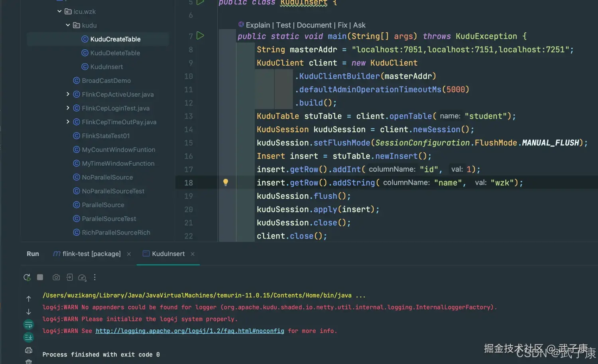Click line number 18 in gutter
Screen dimensions: 598x364
[189, 183]
